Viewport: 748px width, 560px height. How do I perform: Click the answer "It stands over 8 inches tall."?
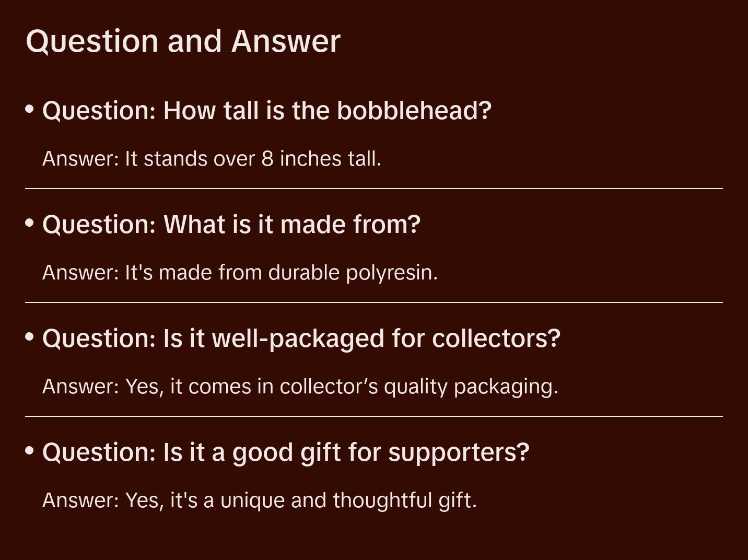212,159
